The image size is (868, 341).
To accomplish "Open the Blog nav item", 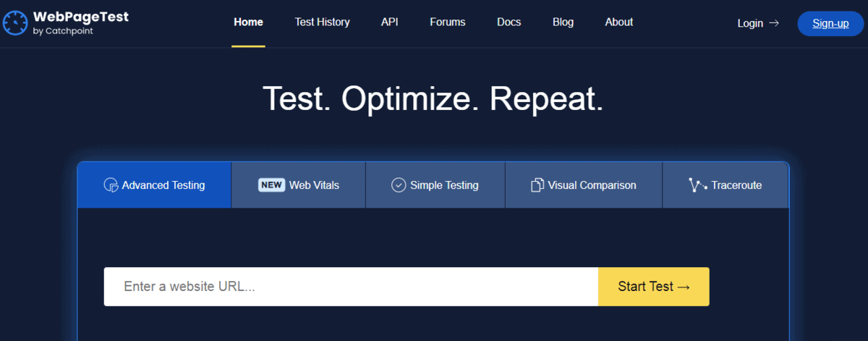I will (563, 22).
